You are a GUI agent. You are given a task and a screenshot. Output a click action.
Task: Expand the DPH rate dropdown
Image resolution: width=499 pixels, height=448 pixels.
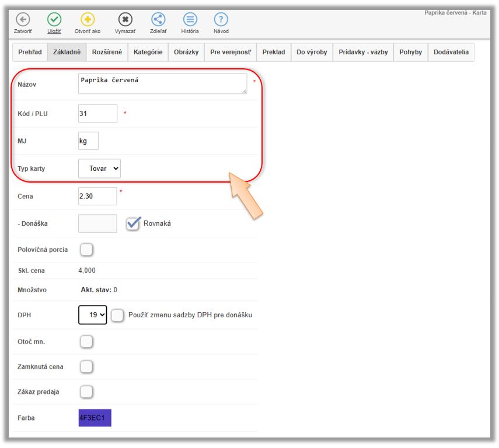pos(93,315)
